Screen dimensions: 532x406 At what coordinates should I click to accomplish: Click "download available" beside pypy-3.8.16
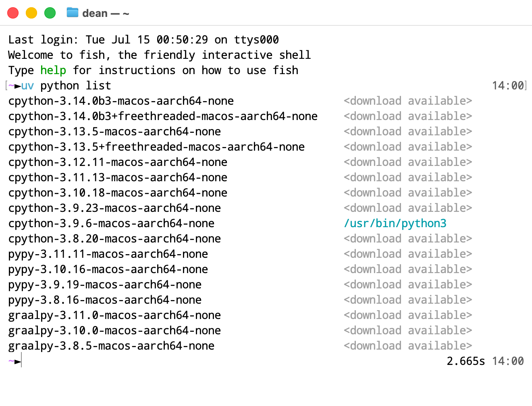click(407, 300)
